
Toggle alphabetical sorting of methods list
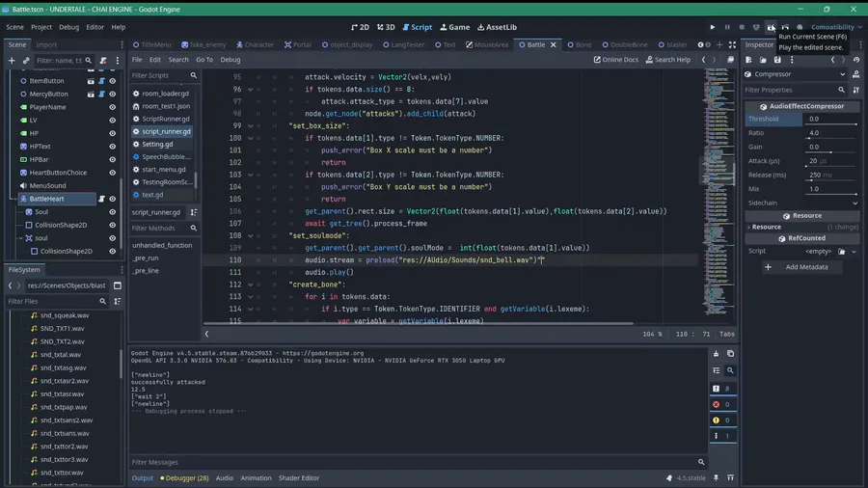tap(194, 212)
